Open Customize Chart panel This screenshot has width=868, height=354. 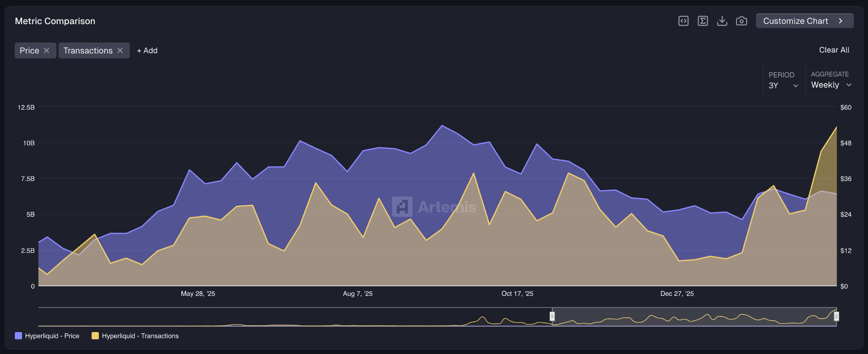click(x=804, y=21)
